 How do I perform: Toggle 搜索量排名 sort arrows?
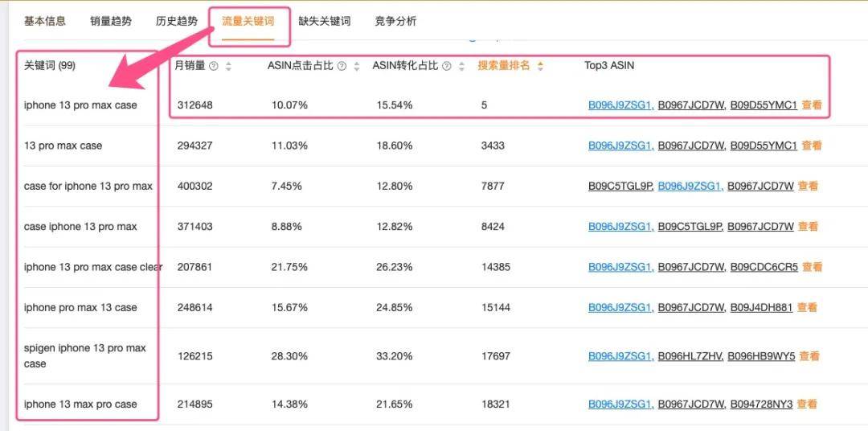click(x=540, y=66)
